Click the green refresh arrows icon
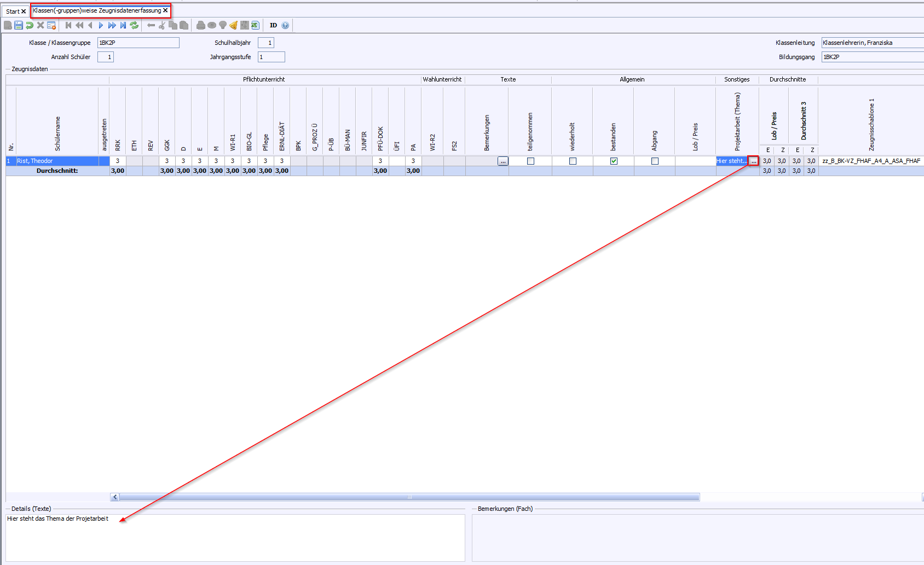924x565 pixels. (x=134, y=25)
